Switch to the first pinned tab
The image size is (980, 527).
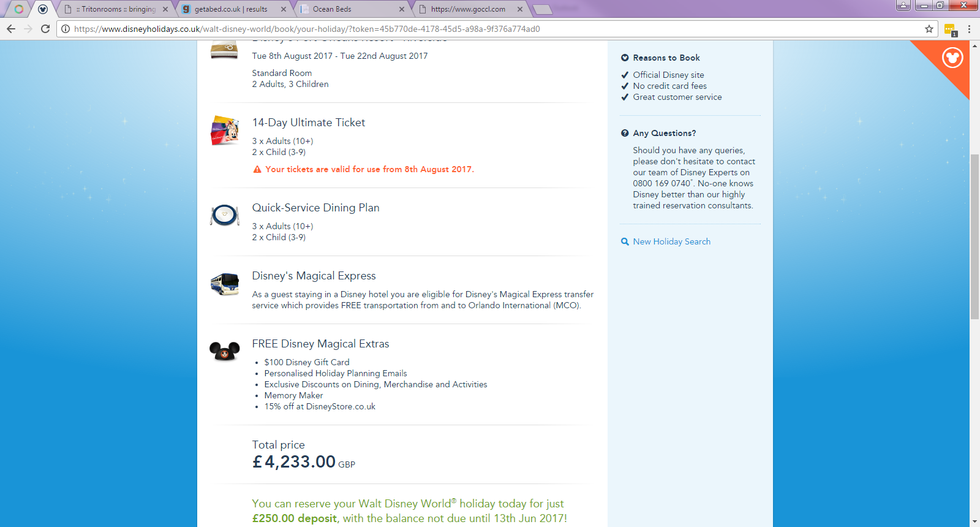click(19, 9)
